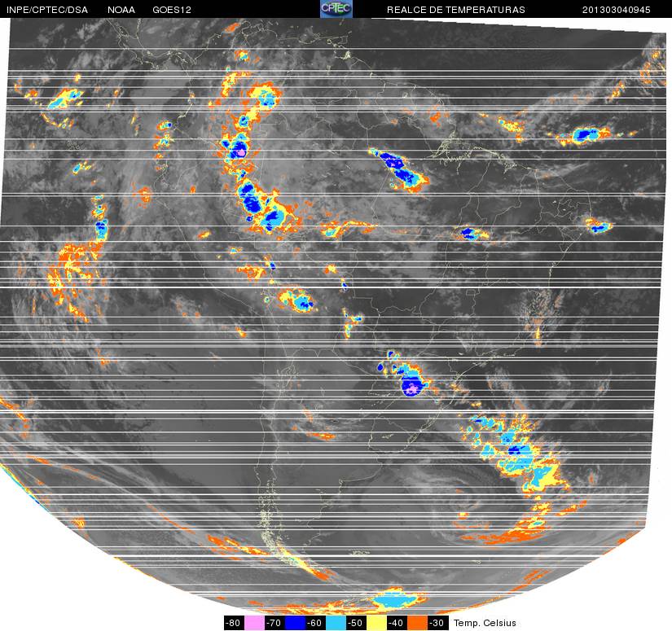Click the -60 legend value

point(316,623)
